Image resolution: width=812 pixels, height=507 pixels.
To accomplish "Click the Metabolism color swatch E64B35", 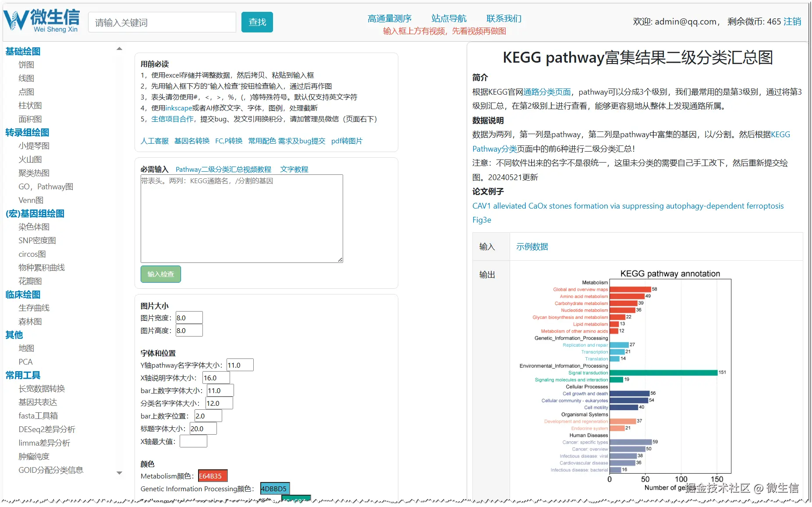I will pyautogui.click(x=213, y=476).
